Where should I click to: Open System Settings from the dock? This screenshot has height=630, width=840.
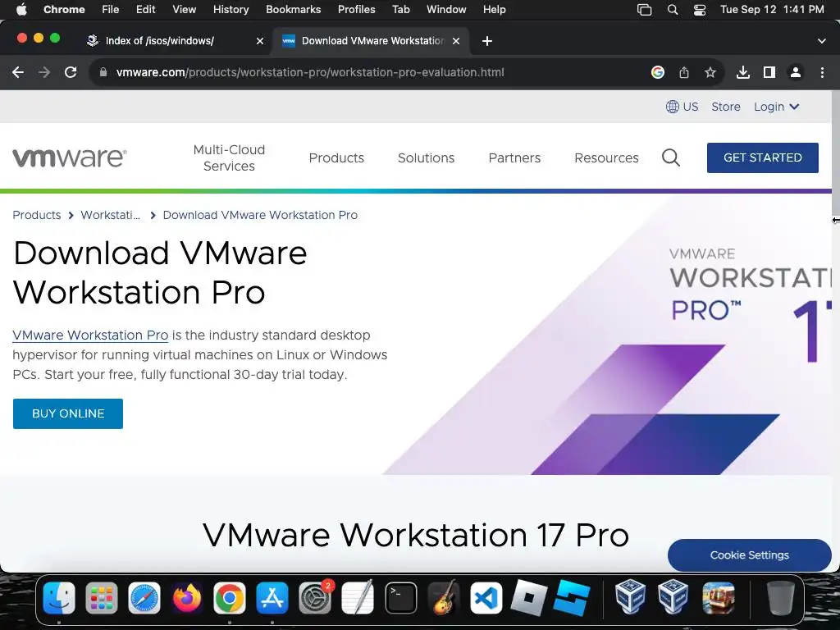315,598
